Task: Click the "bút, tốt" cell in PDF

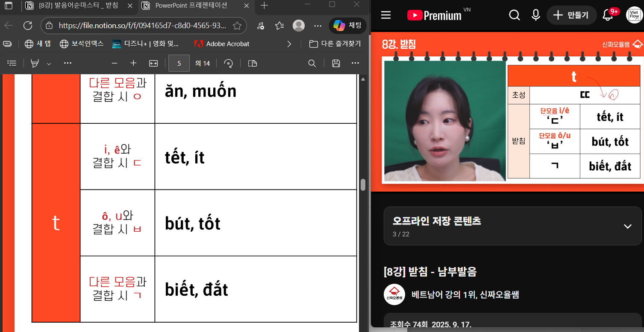Action: coord(256,223)
